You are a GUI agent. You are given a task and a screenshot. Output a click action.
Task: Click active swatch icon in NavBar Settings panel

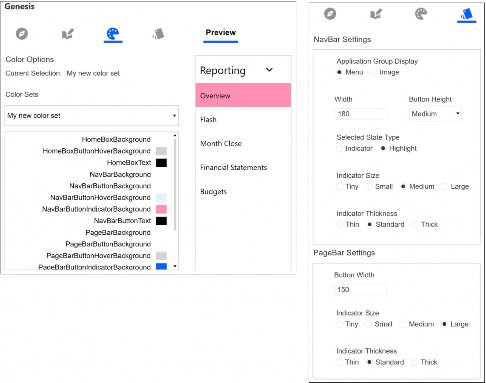(466, 14)
